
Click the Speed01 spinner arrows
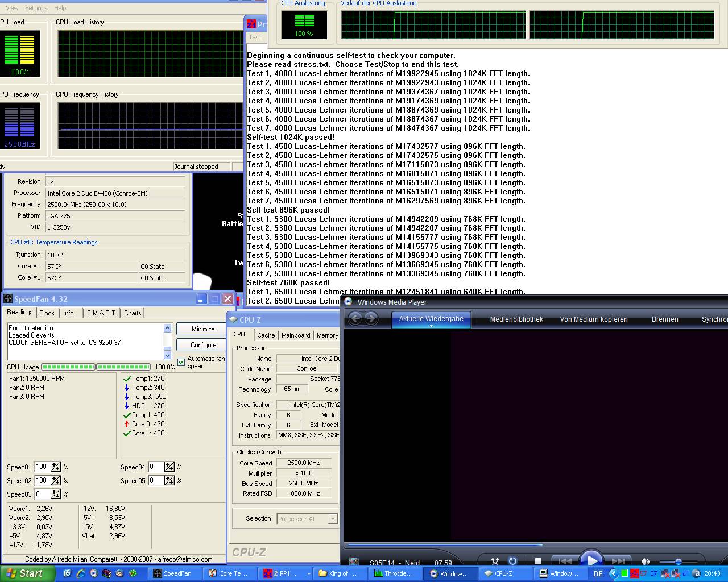click(x=55, y=467)
